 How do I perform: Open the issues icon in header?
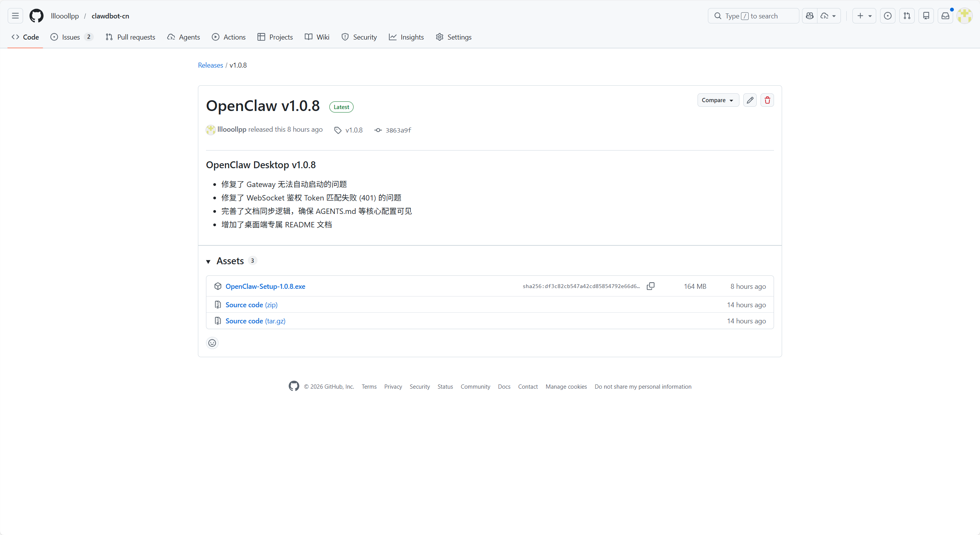click(887, 16)
